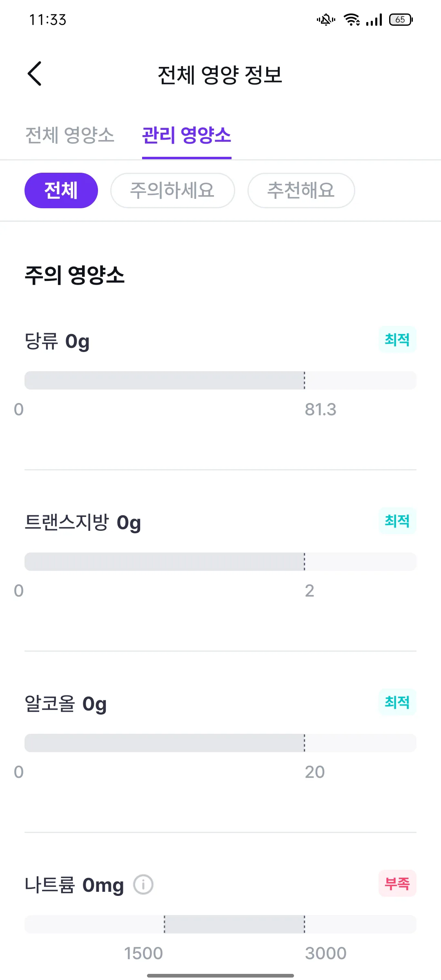Screen dimensions: 441x980
Task: Open the info icon next to 나트륨
Action: (x=143, y=885)
